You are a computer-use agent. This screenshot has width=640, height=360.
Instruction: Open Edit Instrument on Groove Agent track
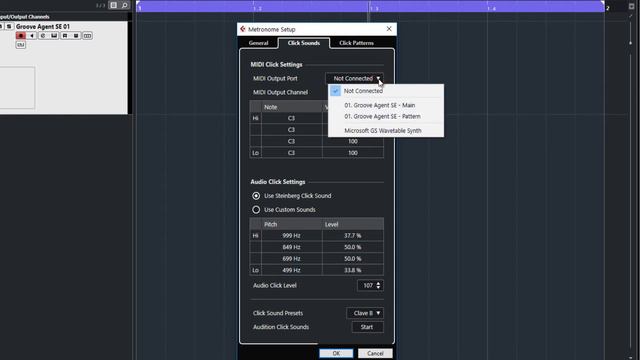43,36
